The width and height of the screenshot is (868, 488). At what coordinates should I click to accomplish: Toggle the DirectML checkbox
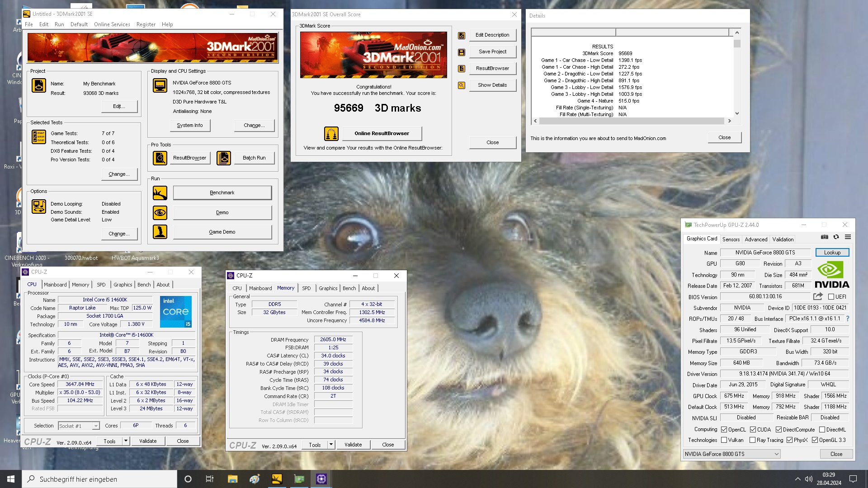coord(822,430)
